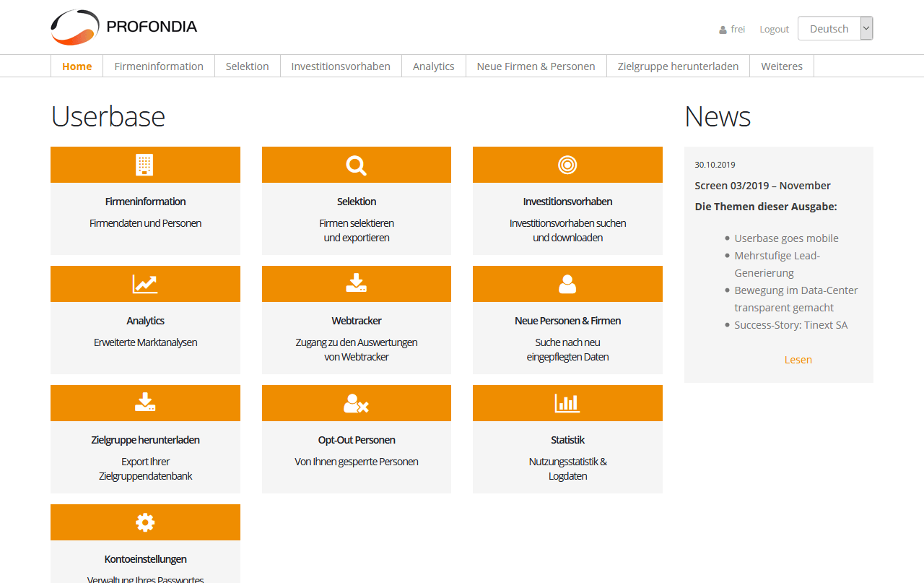Viewport: 924px width, 583px height.
Task: Click the Webtracker download icon
Action: click(356, 284)
